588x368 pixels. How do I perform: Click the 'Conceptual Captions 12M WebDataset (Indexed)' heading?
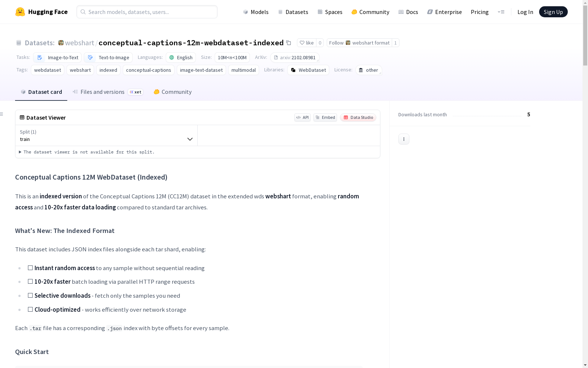click(91, 177)
